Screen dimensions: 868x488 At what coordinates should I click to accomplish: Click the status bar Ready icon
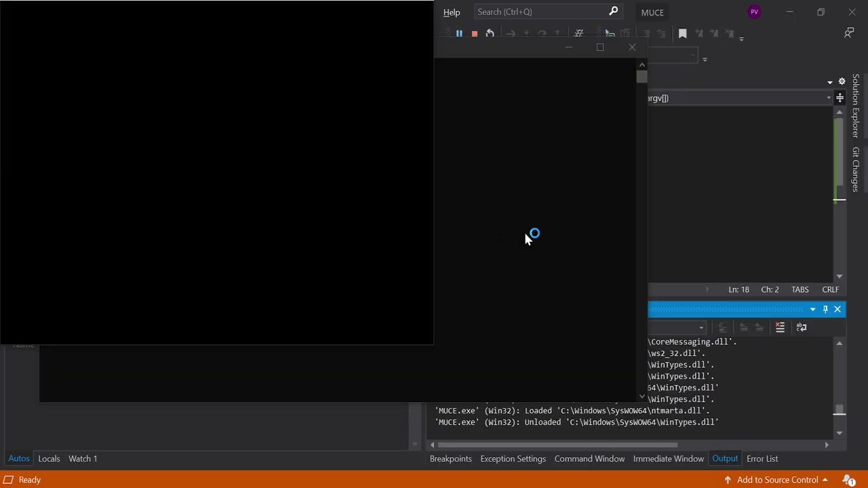(x=9, y=480)
